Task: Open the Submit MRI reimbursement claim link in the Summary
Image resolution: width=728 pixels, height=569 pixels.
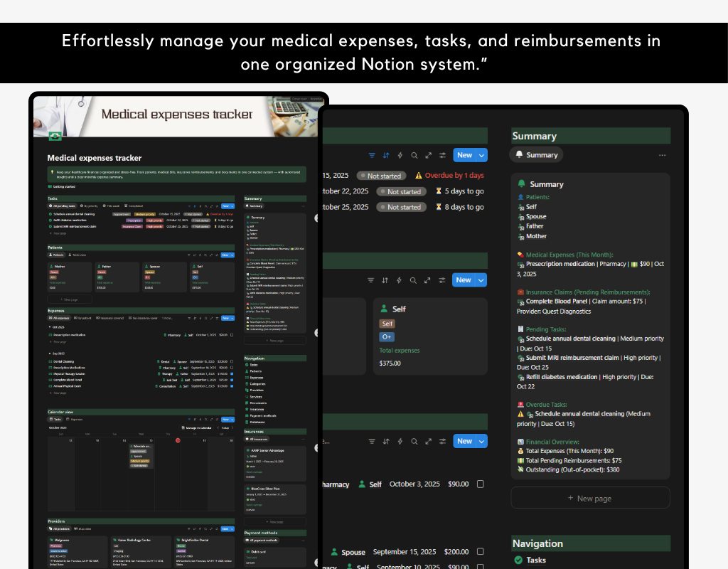Action: tap(572, 358)
